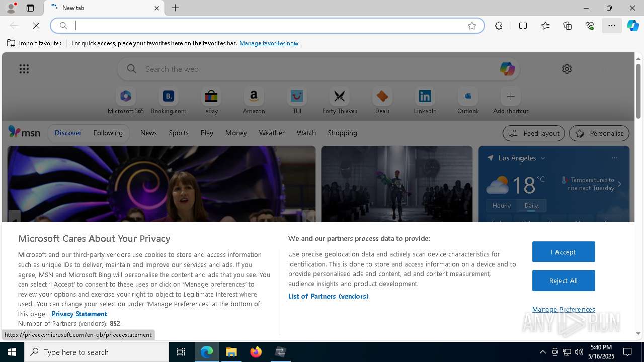Open the Money menu item
The width and height of the screenshot is (644, 362).
(236, 133)
